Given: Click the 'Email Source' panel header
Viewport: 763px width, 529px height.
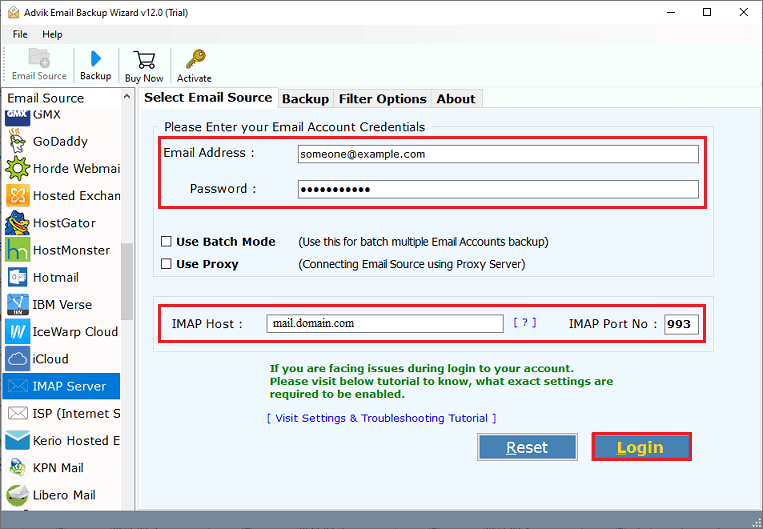Looking at the screenshot, I should point(46,98).
